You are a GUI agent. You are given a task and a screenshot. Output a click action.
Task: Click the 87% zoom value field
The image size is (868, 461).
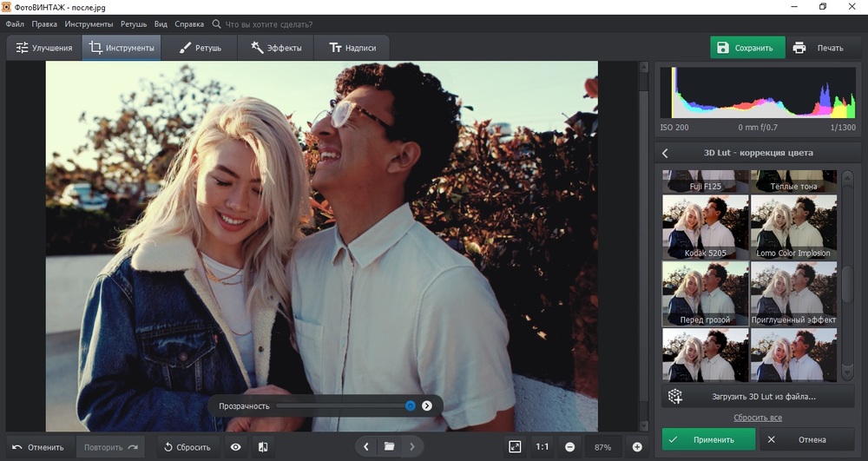pyautogui.click(x=603, y=447)
